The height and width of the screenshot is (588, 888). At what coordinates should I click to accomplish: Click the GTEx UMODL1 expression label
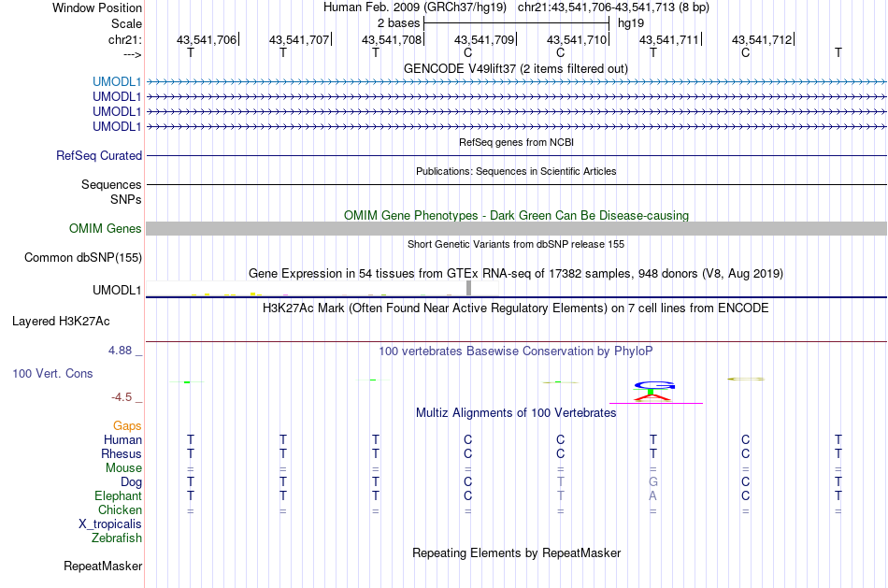point(117,291)
